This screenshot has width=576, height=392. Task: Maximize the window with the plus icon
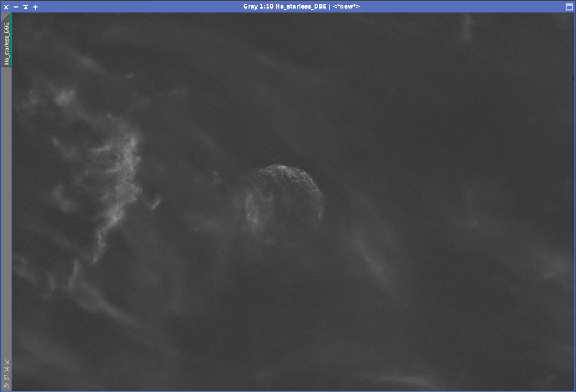(x=35, y=7)
